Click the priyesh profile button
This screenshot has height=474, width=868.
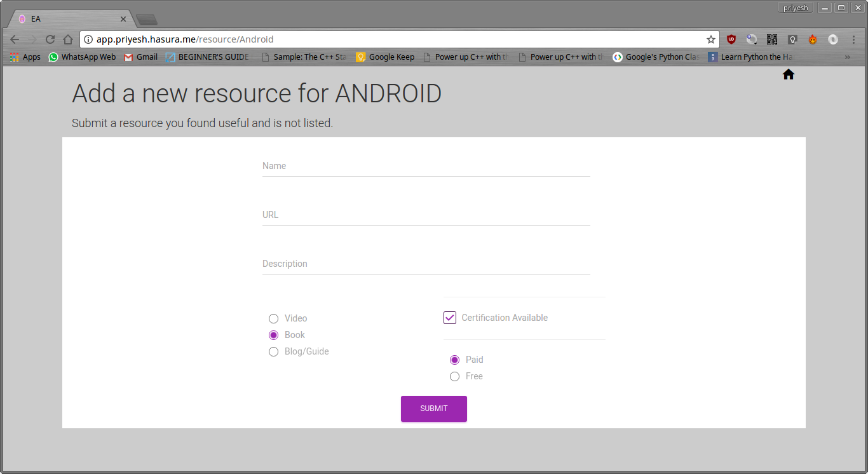pos(796,8)
